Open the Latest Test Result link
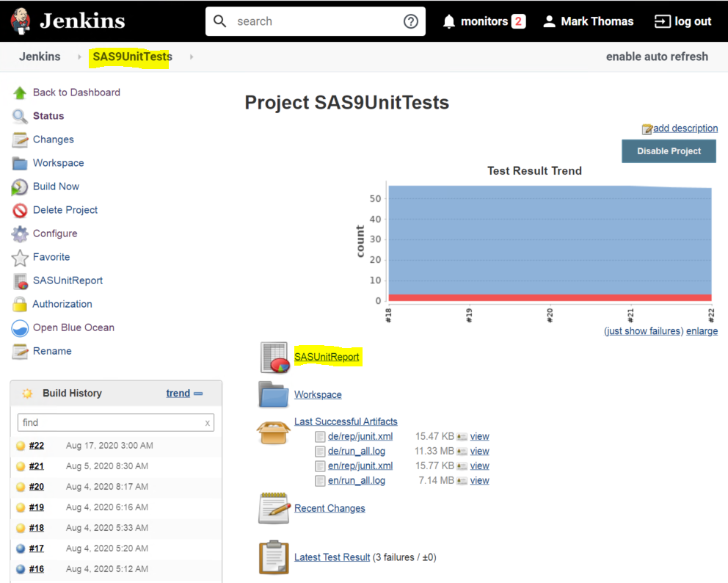Image resolution: width=728 pixels, height=583 pixels. coord(332,557)
